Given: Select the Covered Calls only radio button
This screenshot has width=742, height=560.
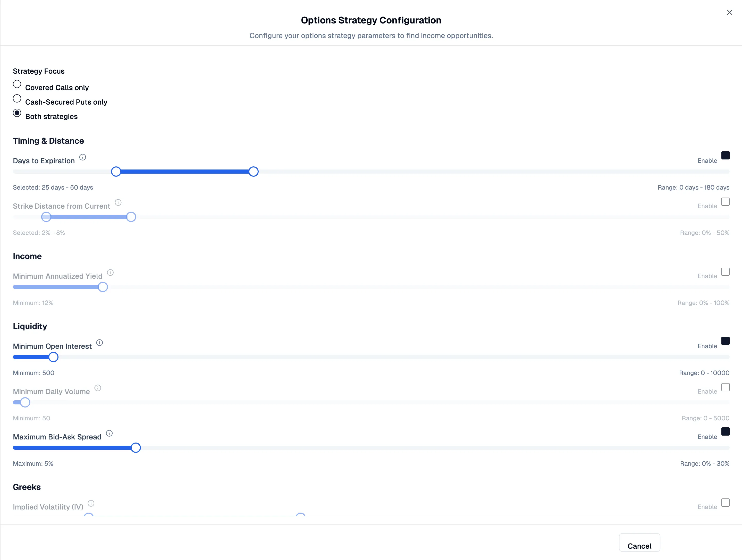Looking at the screenshot, I should pos(17,84).
